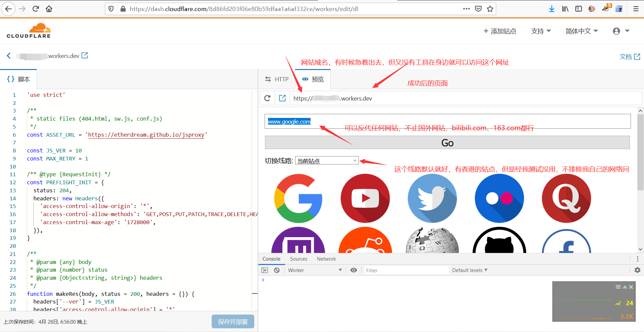Click the 添加站点 add site link

pos(500,31)
